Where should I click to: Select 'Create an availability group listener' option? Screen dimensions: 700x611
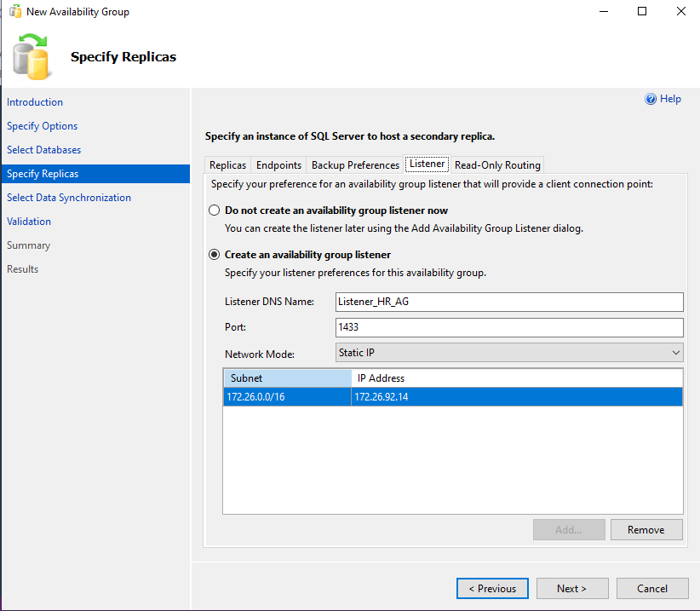click(214, 255)
